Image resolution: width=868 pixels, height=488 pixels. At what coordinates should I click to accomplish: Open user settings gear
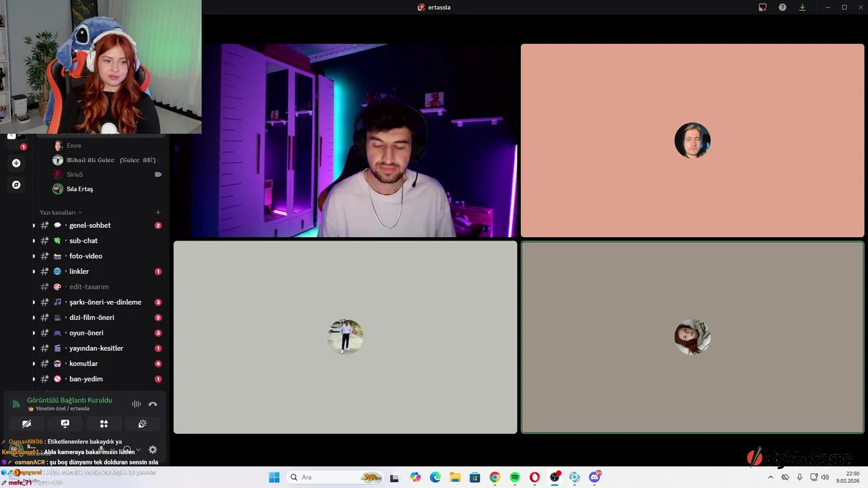pyautogui.click(x=153, y=449)
